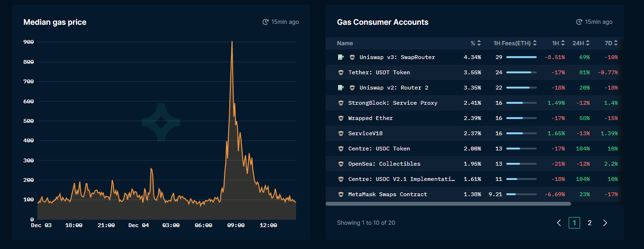Click the green contract icon beside Uniswap v3
Viewport: 644px width, 249px height.
tap(341, 57)
